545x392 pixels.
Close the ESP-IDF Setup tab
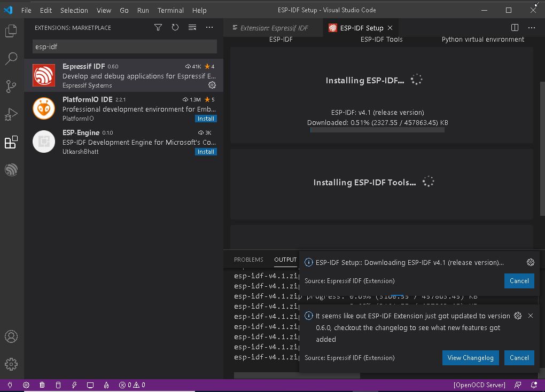pos(390,28)
